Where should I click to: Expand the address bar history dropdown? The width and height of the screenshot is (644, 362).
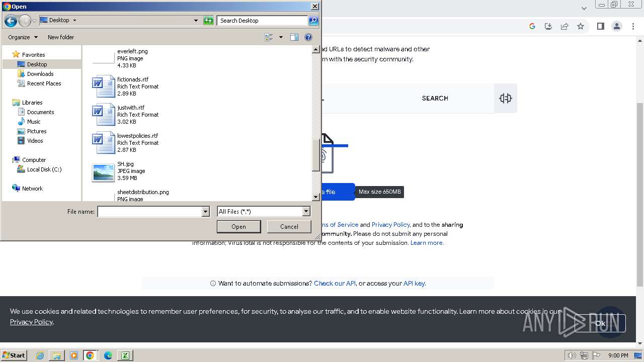click(x=196, y=21)
